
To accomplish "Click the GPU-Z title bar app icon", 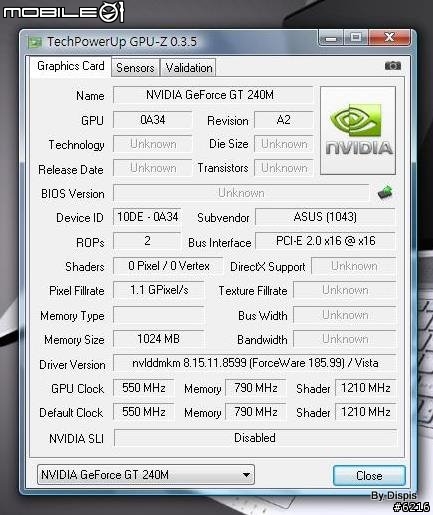I will (34, 42).
